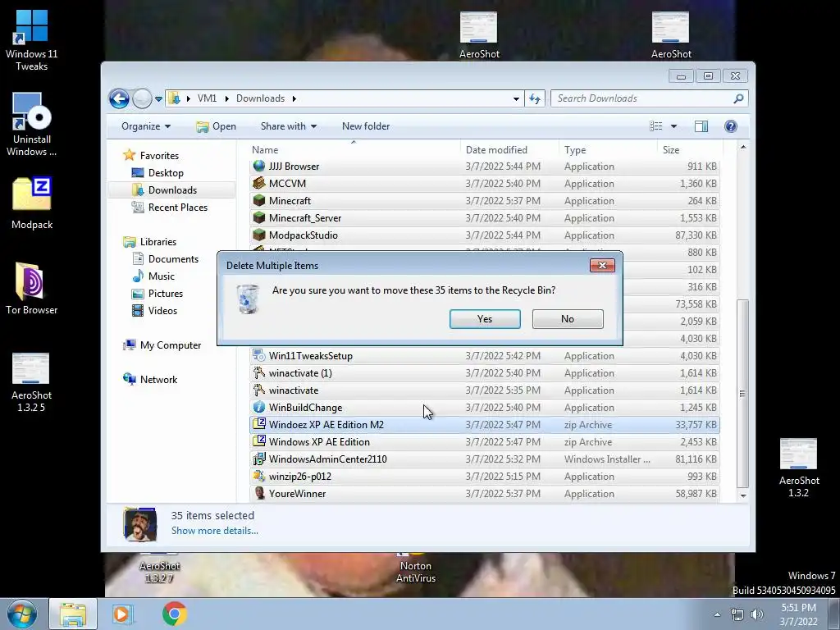Viewport: 840px width, 630px height.
Task: Open Chrome from the taskbar
Action: point(174,614)
